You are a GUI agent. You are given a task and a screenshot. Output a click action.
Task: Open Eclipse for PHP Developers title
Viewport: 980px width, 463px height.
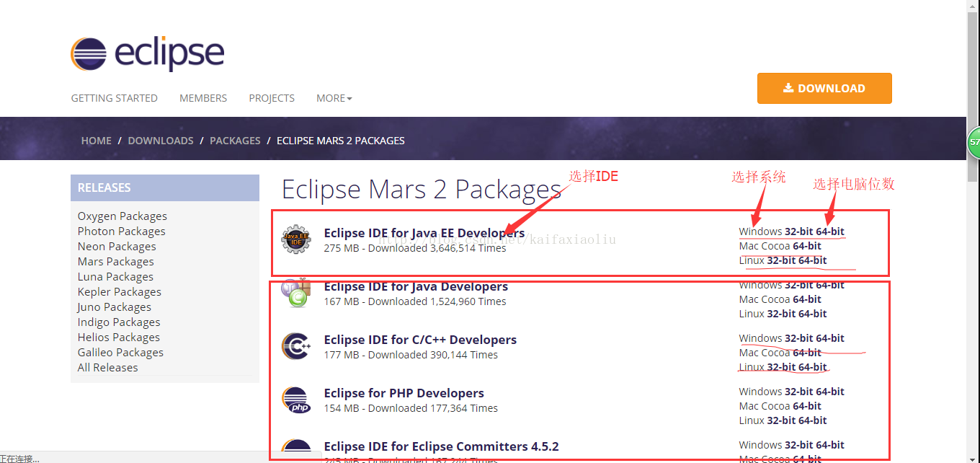point(404,393)
